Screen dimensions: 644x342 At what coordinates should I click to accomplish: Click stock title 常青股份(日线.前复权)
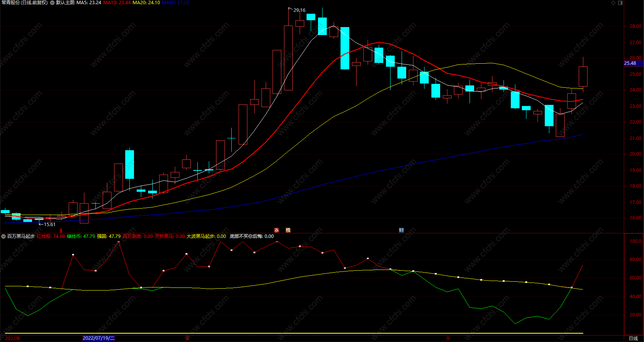click(x=24, y=3)
